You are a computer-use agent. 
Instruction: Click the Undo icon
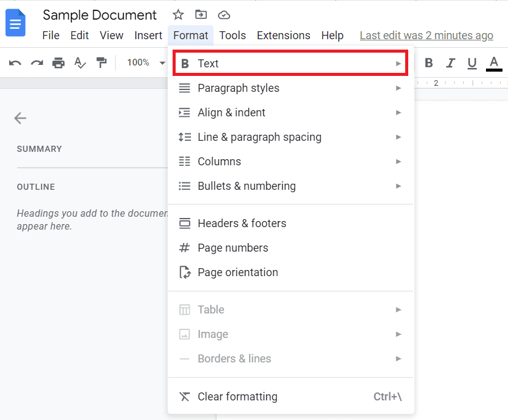click(15, 62)
